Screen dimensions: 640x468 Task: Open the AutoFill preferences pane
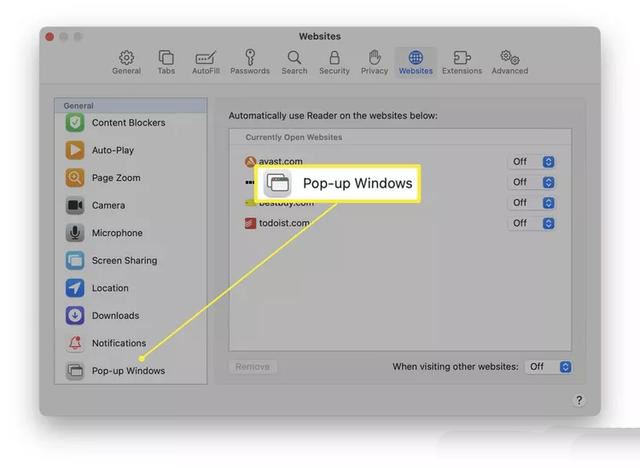click(207, 62)
